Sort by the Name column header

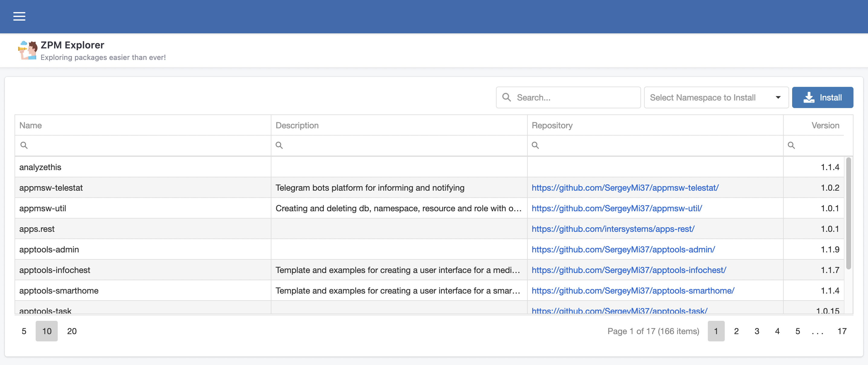[31, 126]
